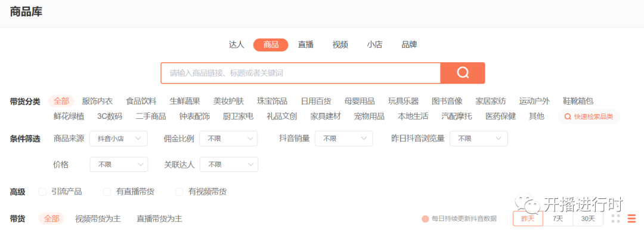Choose the 服饰内衣 category
Screen dimensions: 644x233
[97, 101]
